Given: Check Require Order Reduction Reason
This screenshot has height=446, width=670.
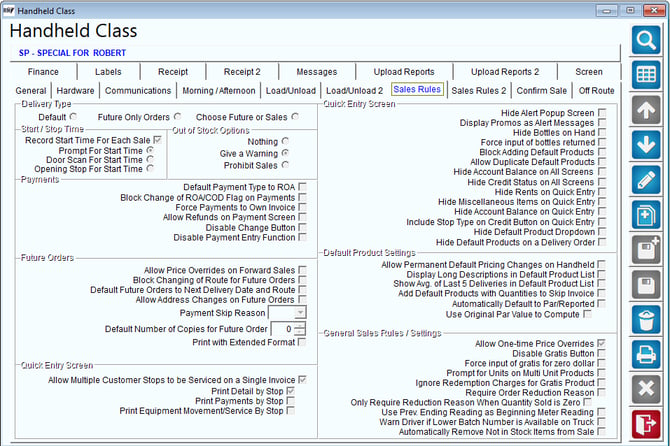Looking at the screenshot, I should 602,392.
